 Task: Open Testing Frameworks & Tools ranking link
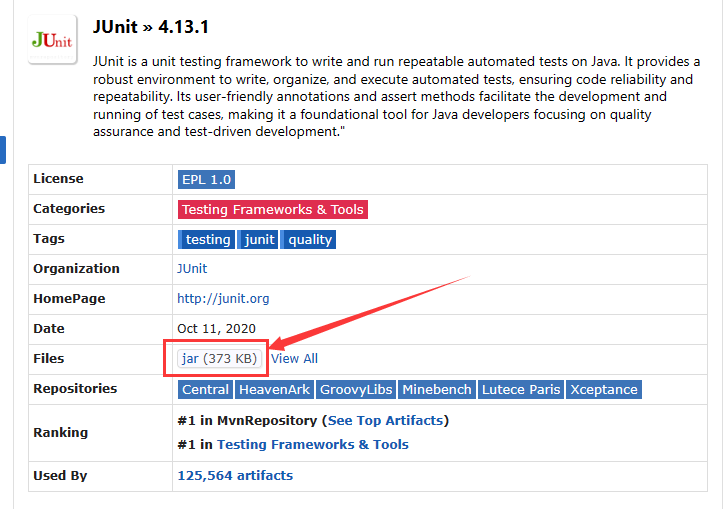312,445
